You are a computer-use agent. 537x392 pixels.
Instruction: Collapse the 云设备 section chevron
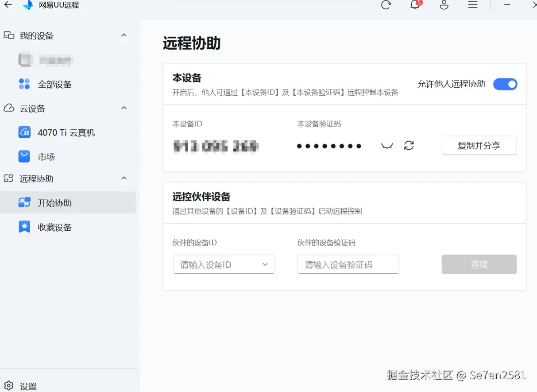pos(124,108)
